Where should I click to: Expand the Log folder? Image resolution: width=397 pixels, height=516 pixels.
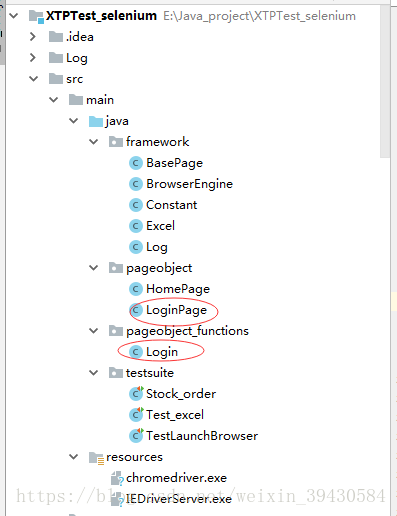33,58
